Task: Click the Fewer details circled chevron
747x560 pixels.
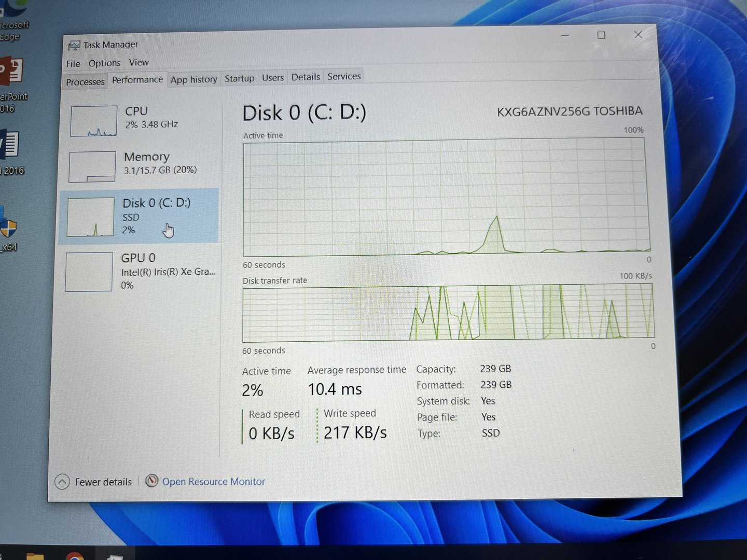Action: tap(62, 482)
